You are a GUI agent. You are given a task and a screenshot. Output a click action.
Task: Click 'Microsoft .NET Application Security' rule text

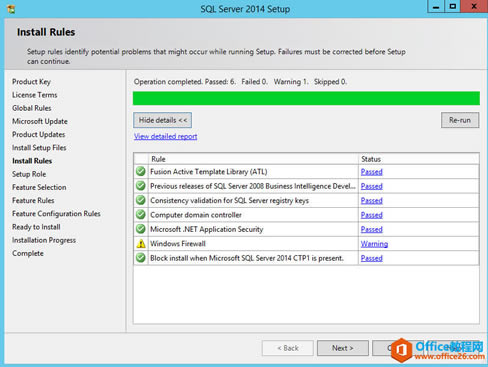pos(207,229)
